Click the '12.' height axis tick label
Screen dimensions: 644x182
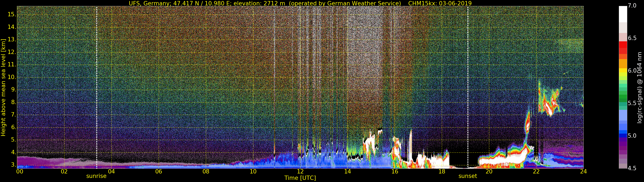tap(12, 52)
